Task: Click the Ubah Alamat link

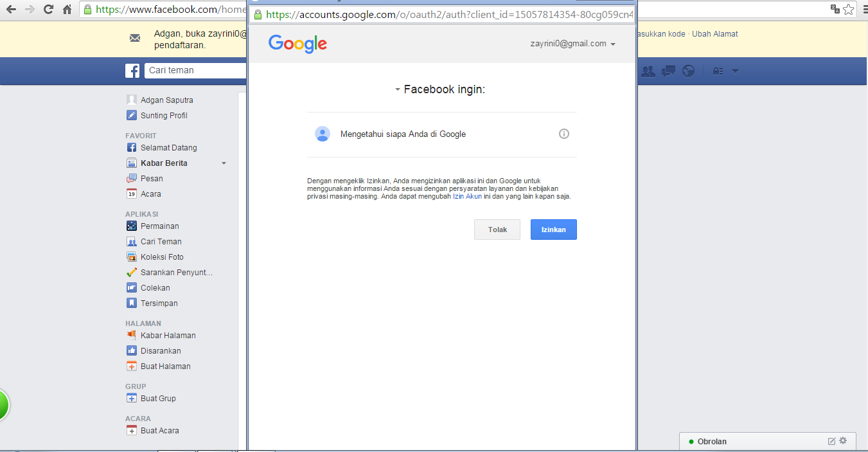Action: pos(715,34)
